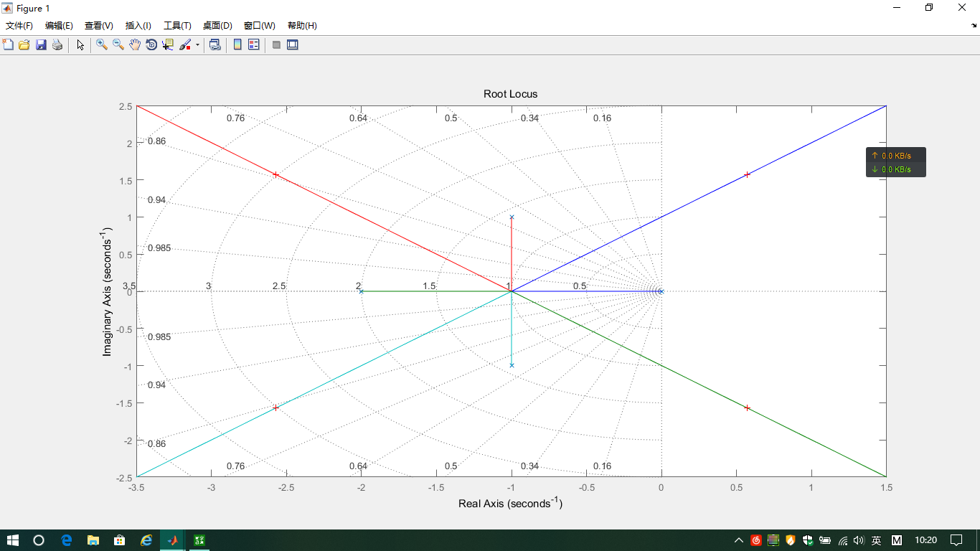Click the green app icon on the taskbar
The width and height of the screenshot is (980, 551).
(x=199, y=540)
